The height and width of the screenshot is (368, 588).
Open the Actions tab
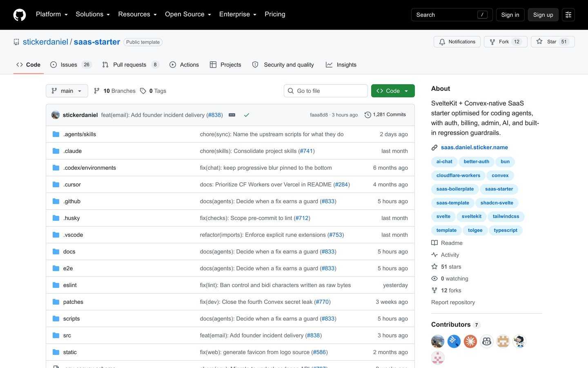coord(184,65)
